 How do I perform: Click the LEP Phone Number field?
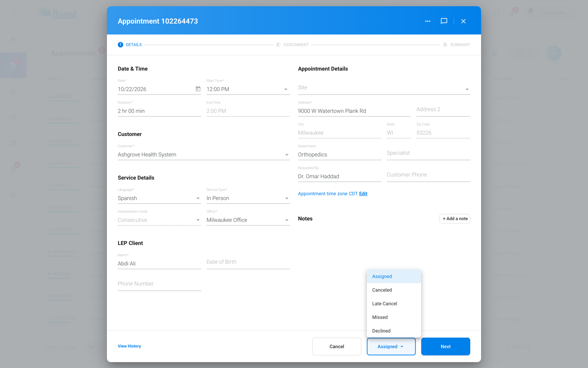point(159,284)
